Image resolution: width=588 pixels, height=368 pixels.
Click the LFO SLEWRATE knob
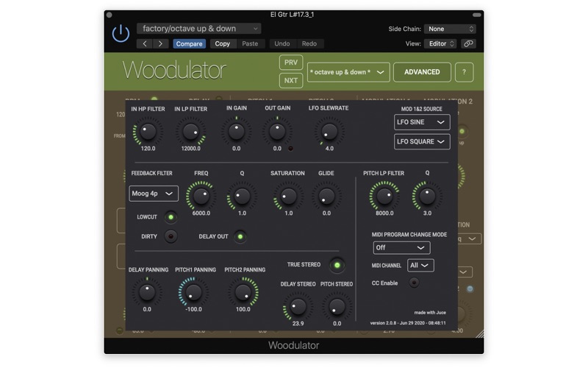(329, 132)
